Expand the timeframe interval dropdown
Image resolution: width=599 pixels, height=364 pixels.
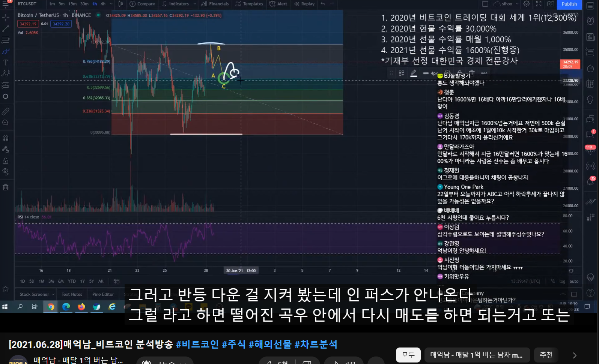[111, 4]
